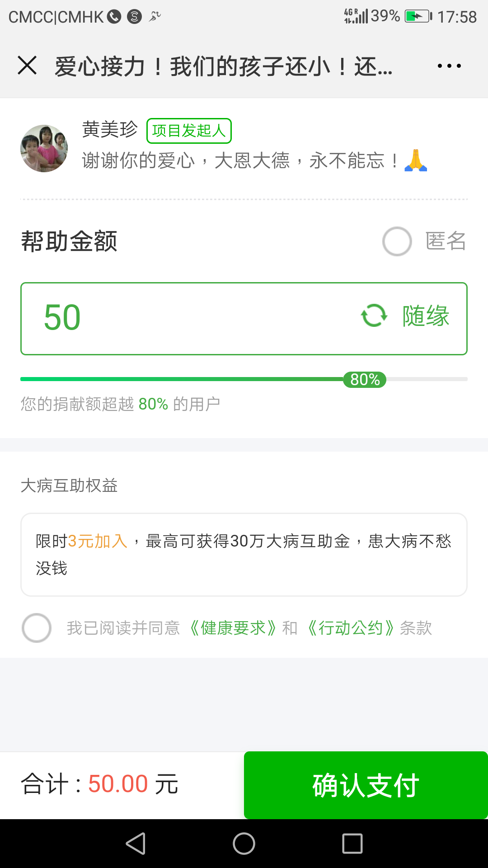Tap 随缘 to pick a random amount

[426, 316]
